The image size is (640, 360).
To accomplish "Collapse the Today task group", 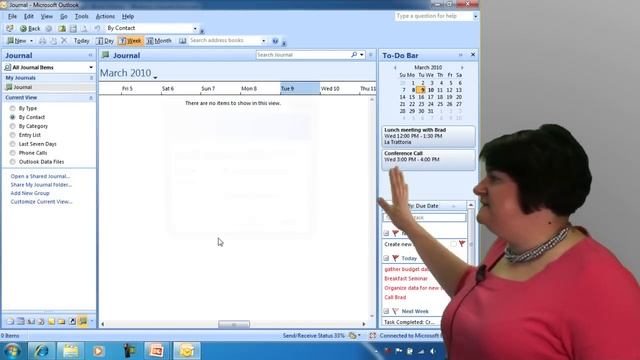I will pyautogui.click(x=386, y=258).
